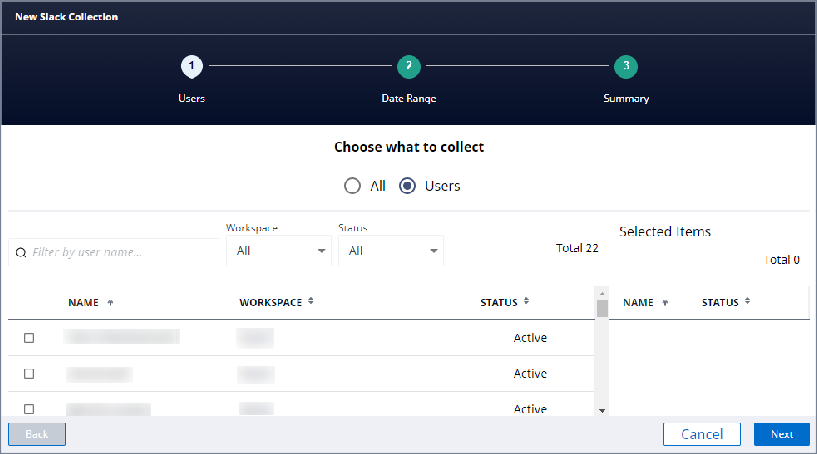Click the scrollbar down arrow in users list

tap(602, 411)
